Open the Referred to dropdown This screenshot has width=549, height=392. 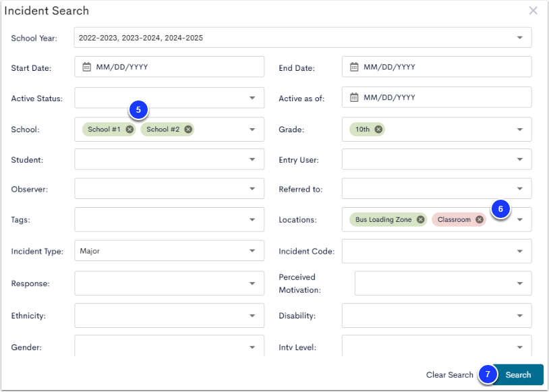tap(436, 188)
